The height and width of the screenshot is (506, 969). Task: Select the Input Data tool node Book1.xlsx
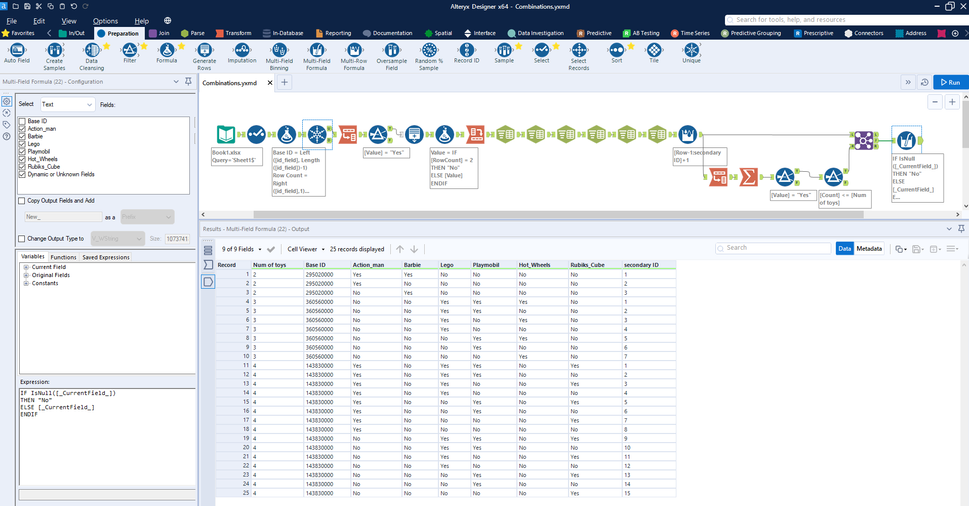coord(226,134)
